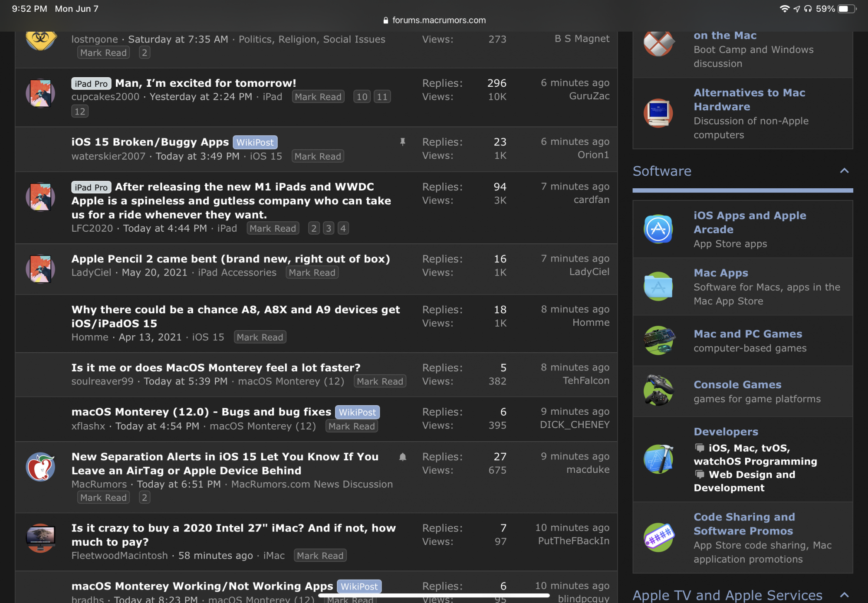This screenshot has height=603, width=868.
Task: Click the iPad Pro prefix tag on the excited thread
Action: [91, 83]
